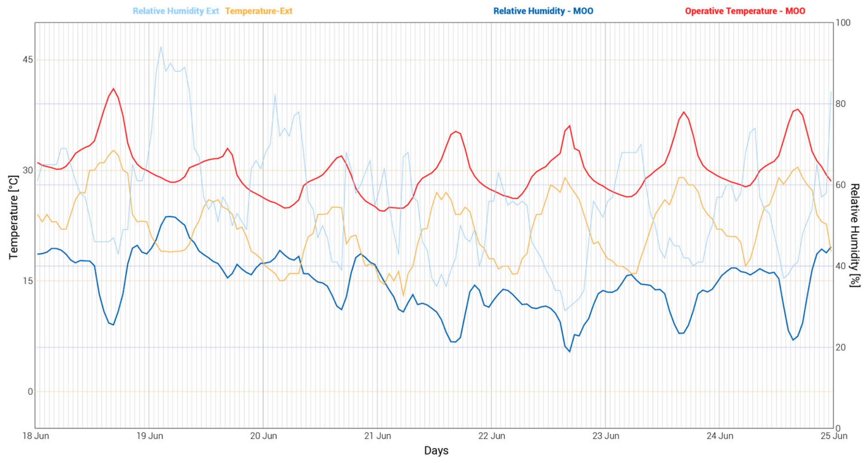This screenshot has width=868, height=463.
Task: Click the 23 Jun x-axis label
Action: click(x=606, y=436)
